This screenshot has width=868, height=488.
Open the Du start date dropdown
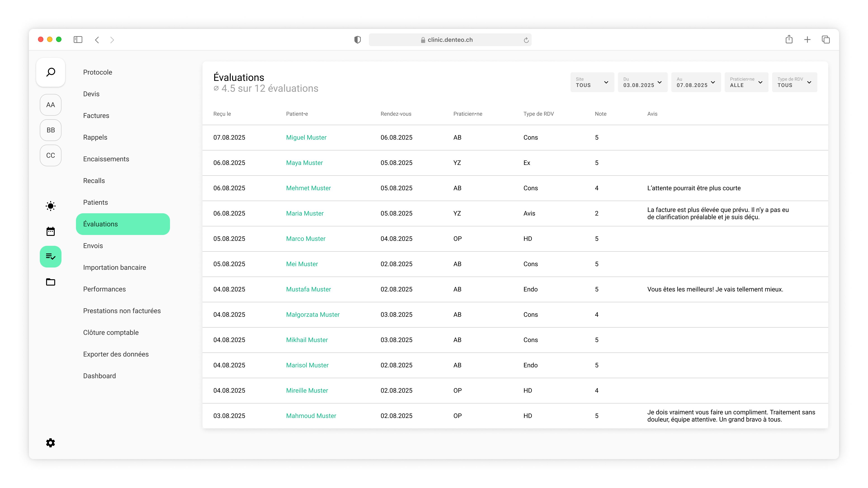(642, 82)
